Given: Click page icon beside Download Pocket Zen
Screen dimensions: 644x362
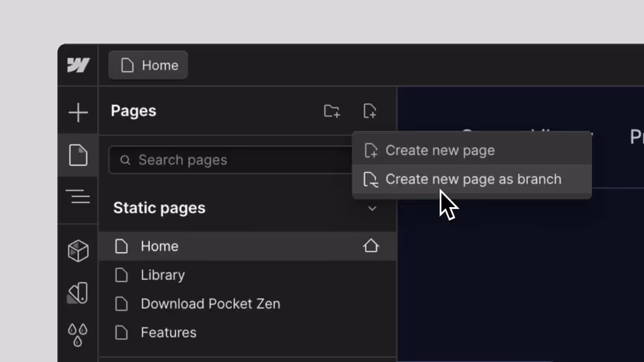Looking at the screenshot, I should point(121,303).
